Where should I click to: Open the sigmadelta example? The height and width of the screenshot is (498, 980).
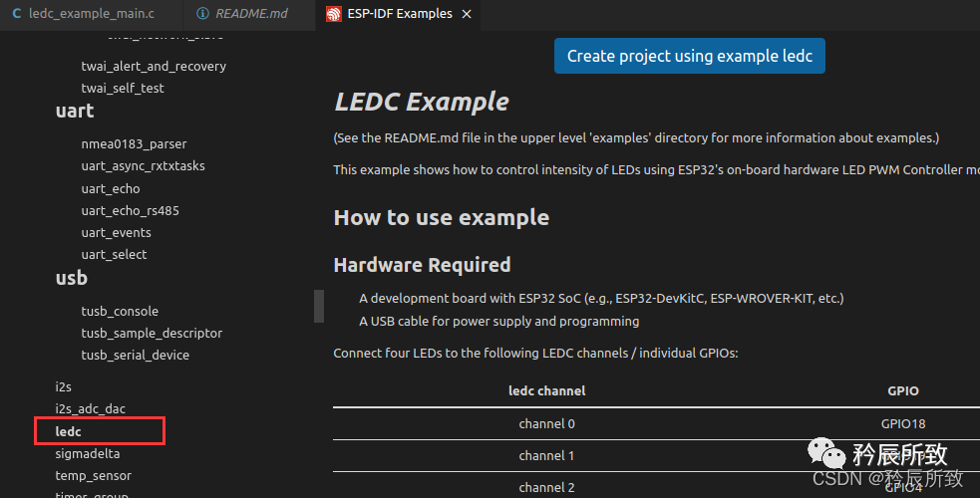(x=87, y=453)
